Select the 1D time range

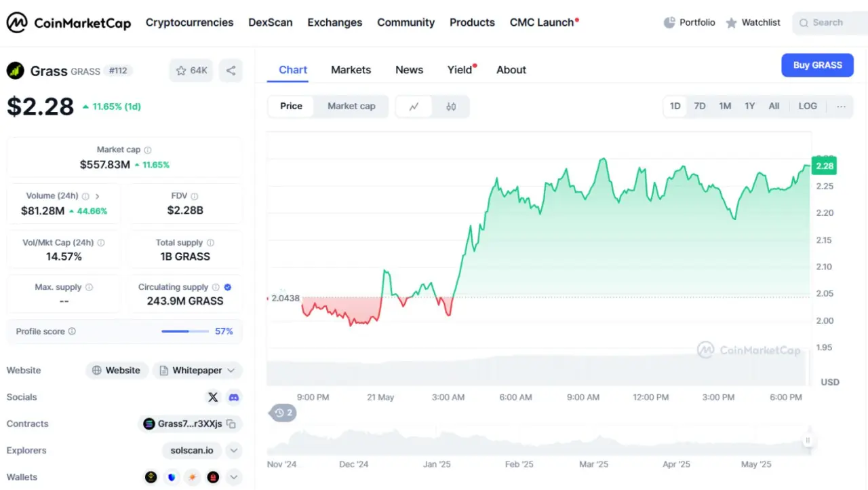(675, 106)
